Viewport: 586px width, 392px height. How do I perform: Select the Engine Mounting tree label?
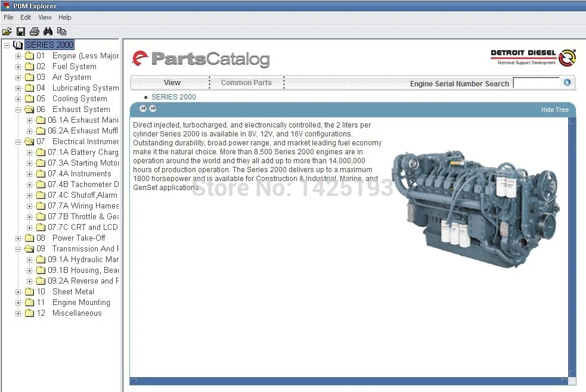(x=81, y=303)
